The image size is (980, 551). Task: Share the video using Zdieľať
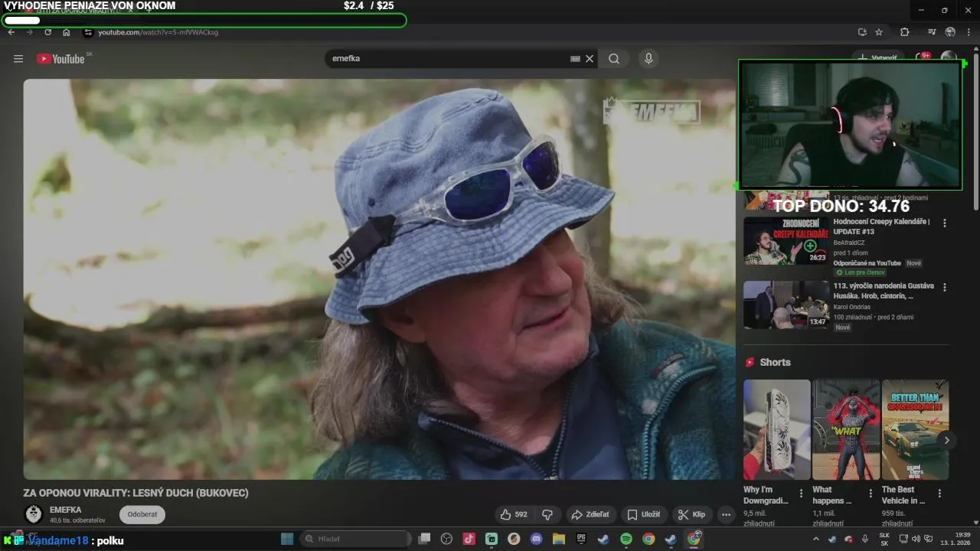(590, 514)
